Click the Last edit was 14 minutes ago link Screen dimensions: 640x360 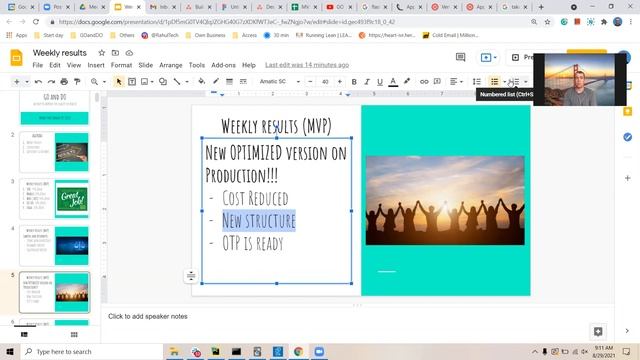[x=307, y=65]
